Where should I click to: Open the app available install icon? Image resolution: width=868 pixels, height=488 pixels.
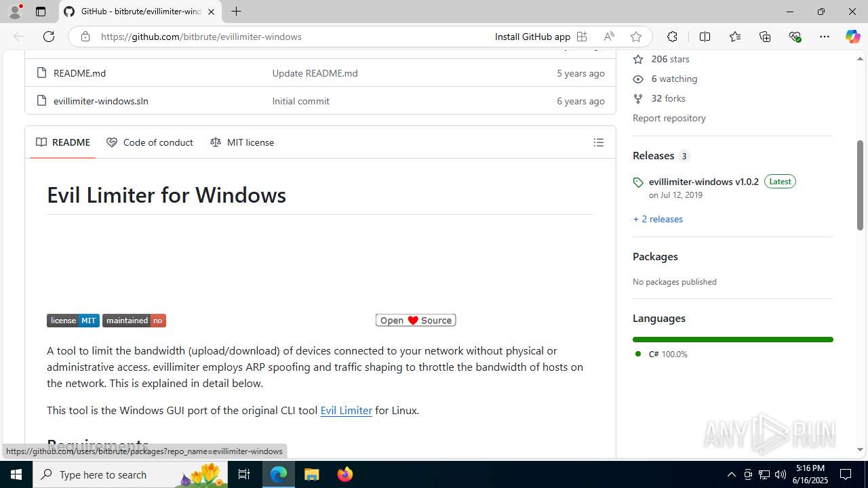tap(582, 37)
